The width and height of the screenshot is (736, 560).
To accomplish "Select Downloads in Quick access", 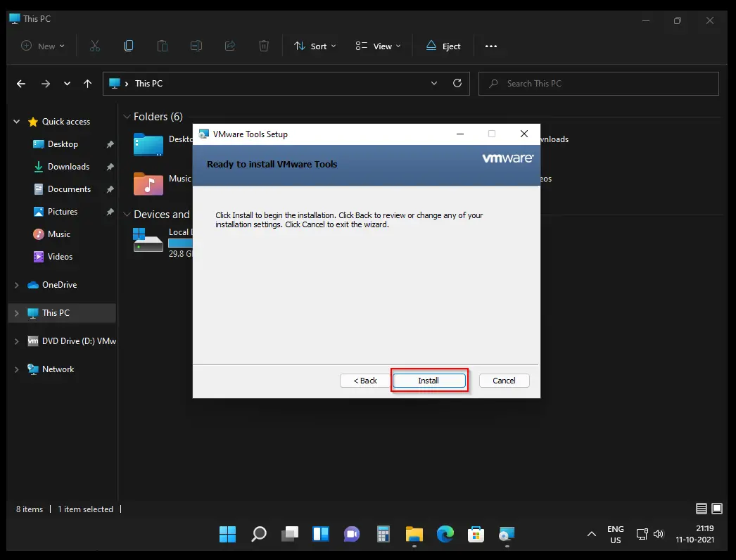I will (x=68, y=167).
